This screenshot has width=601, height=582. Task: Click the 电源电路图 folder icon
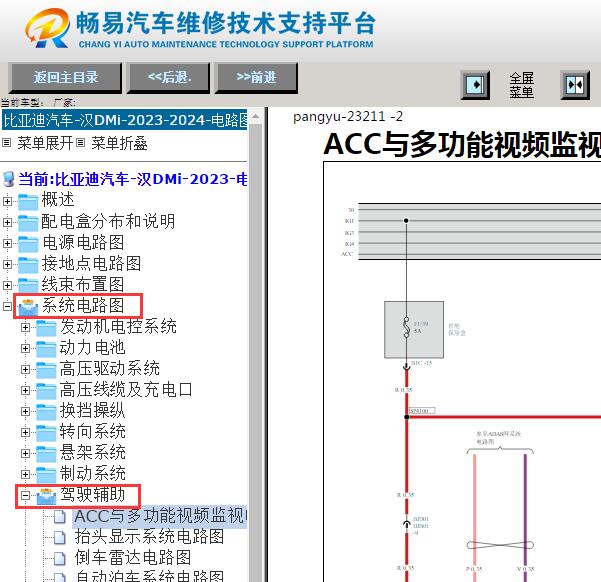click(28, 244)
